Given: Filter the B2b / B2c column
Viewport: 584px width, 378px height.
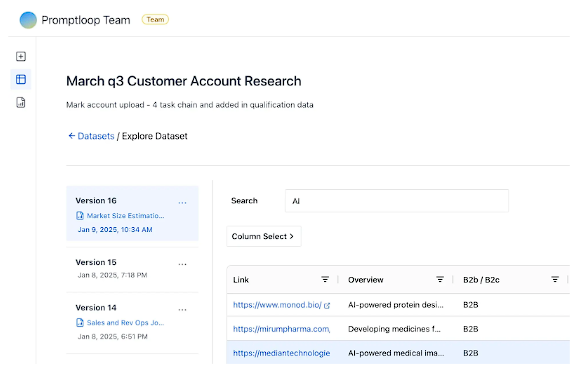Looking at the screenshot, I should coord(555,280).
